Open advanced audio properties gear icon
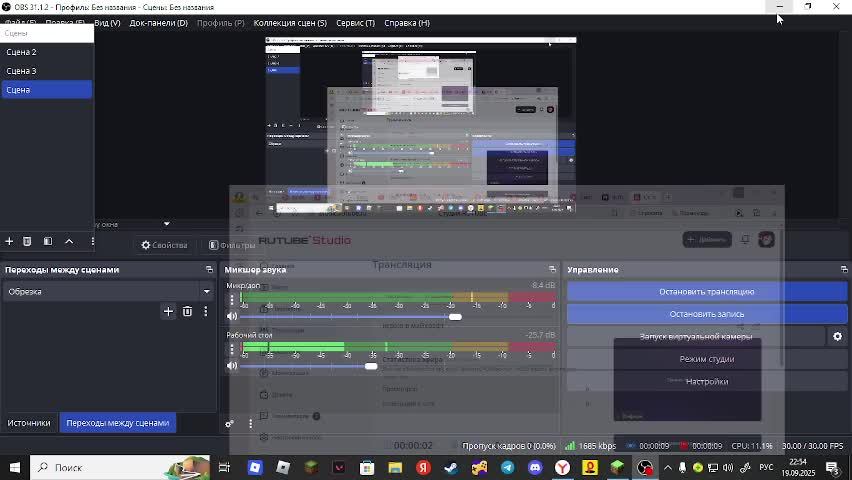This screenshot has height=480, width=852. click(x=229, y=423)
